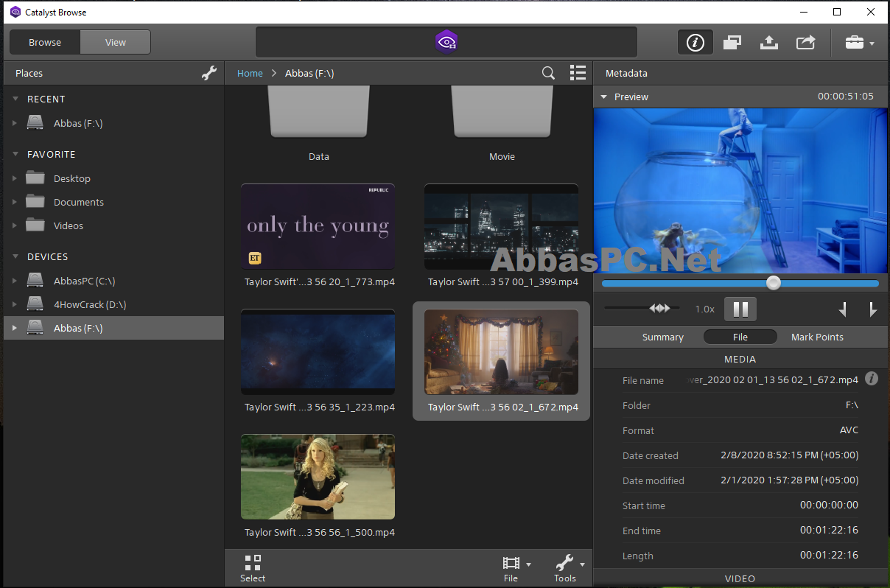890x588 pixels.
Task: Click the upload icon in top toolbar
Action: pyautogui.click(x=768, y=43)
